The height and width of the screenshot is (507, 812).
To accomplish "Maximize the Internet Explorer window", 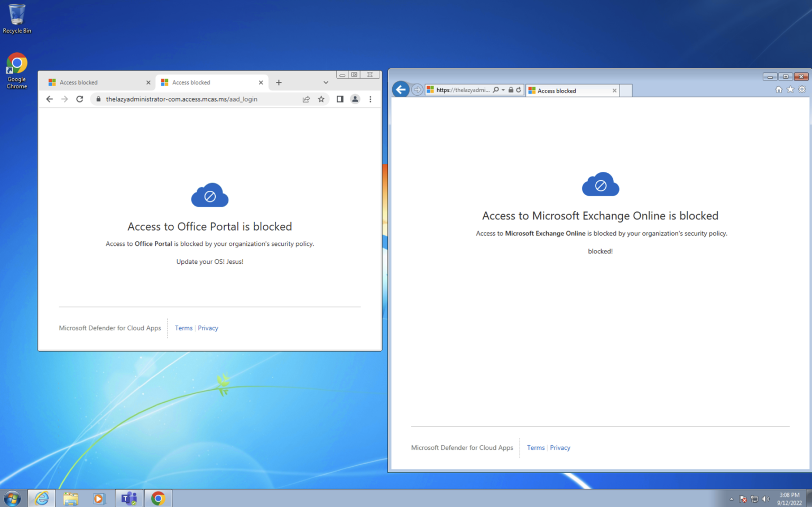I will click(x=786, y=77).
